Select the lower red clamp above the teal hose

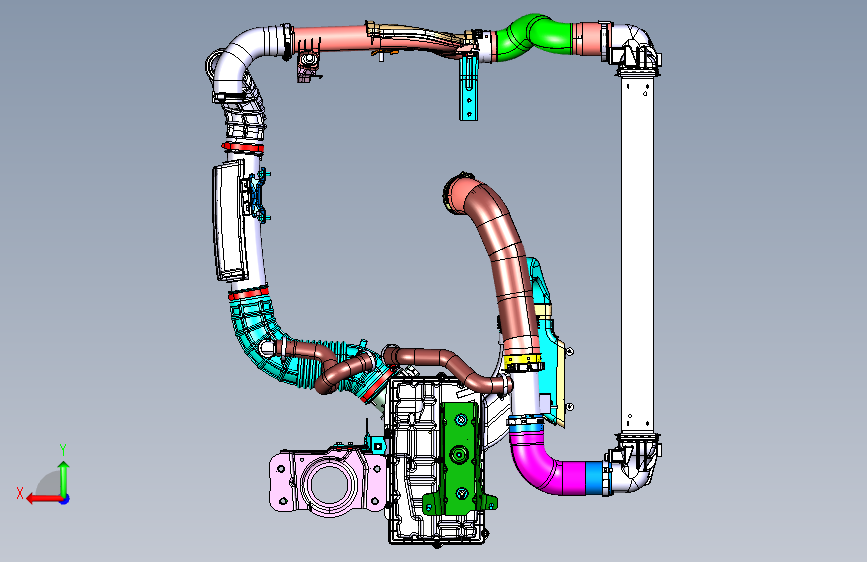point(249,293)
